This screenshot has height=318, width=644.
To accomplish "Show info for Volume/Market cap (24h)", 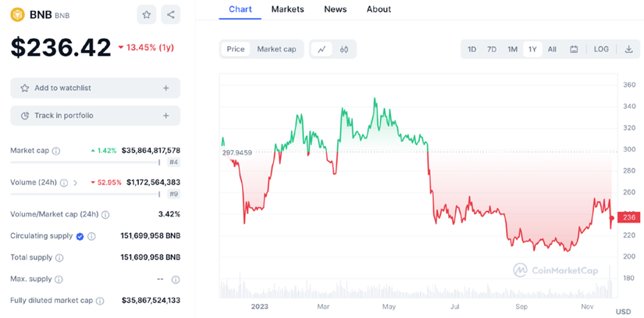I will pyautogui.click(x=105, y=214).
